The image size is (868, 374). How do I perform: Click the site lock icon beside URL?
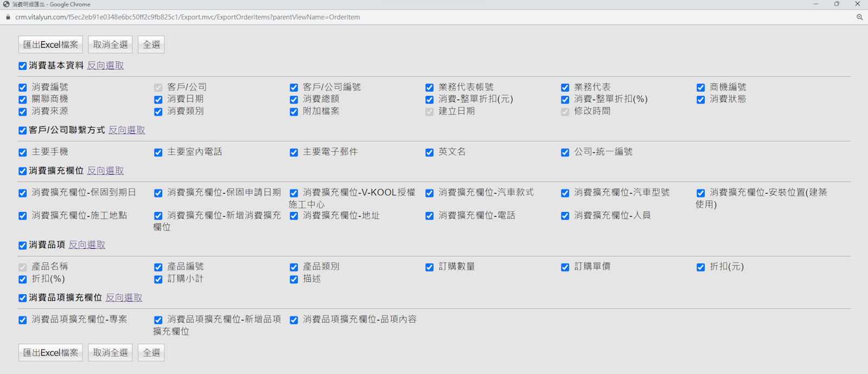(x=8, y=17)
